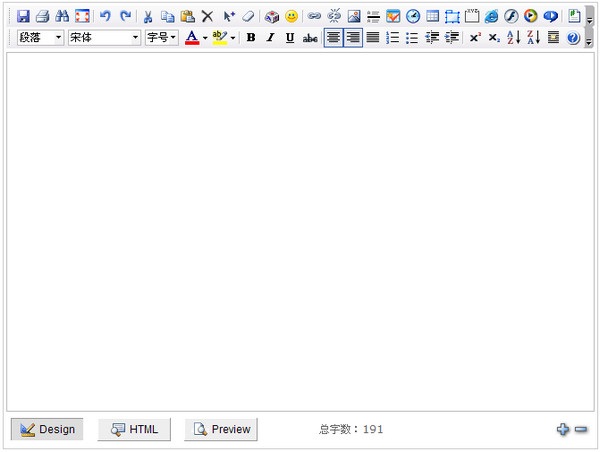
Task: Toggle underline formatting
Action: (x=290, y=38)
